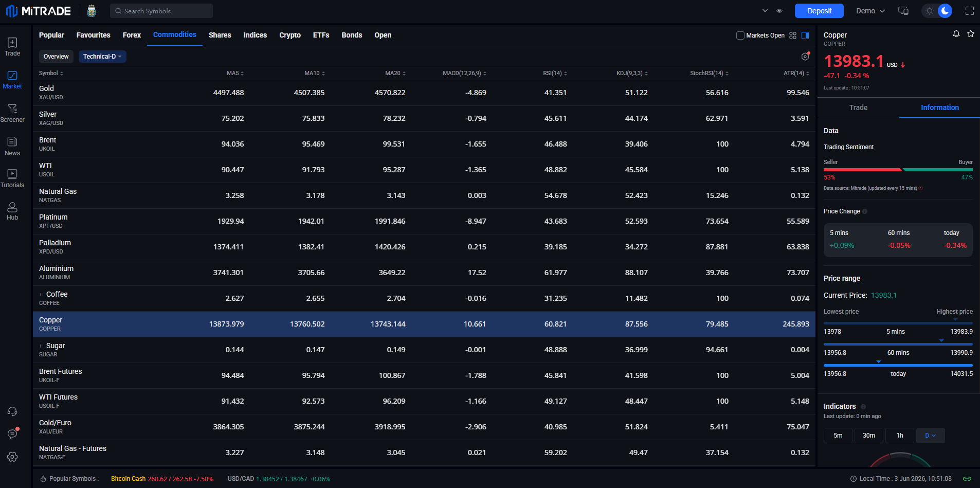
Task: Select the Information tab in Copper panel
Action: (939, 107)
